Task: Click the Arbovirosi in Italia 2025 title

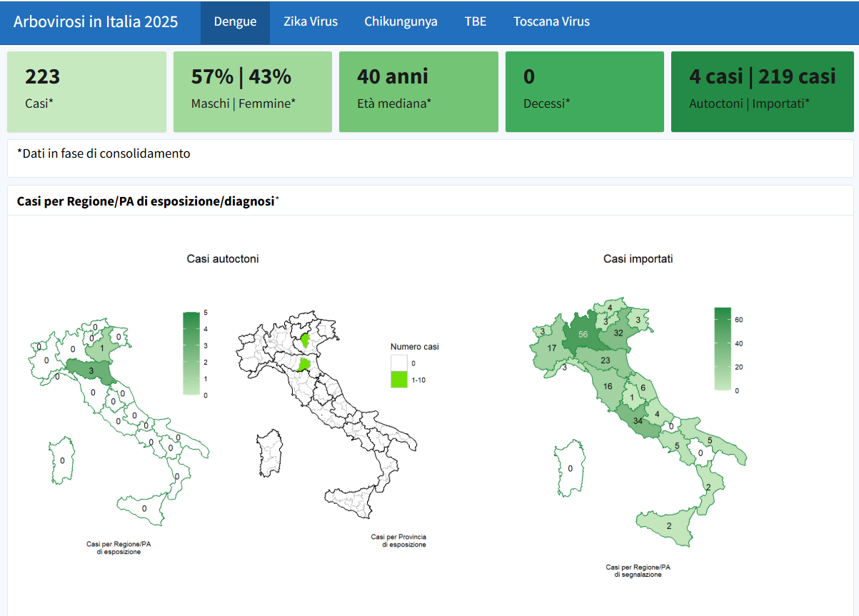Action: click(x=96, y=21)
